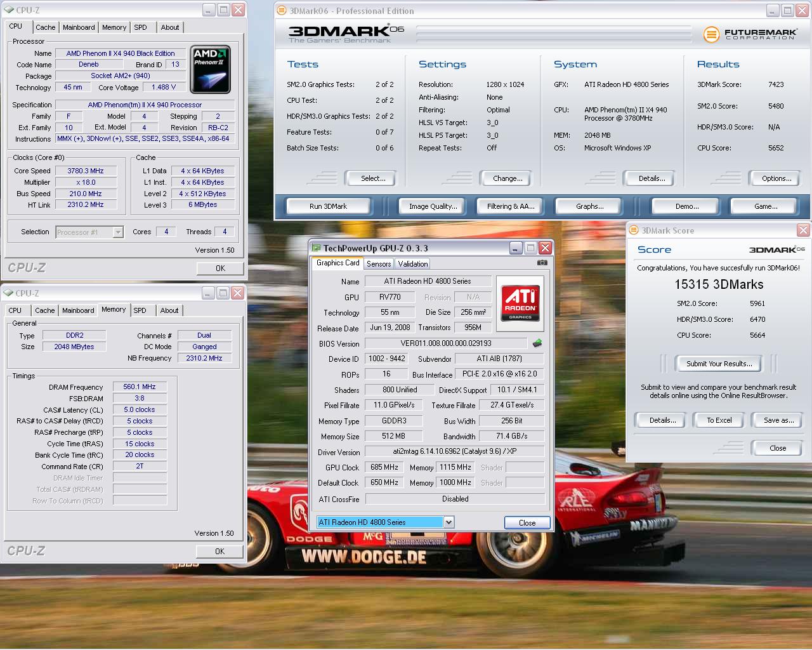
Task: Click Save as button in Score window
Action: (778, 420)
